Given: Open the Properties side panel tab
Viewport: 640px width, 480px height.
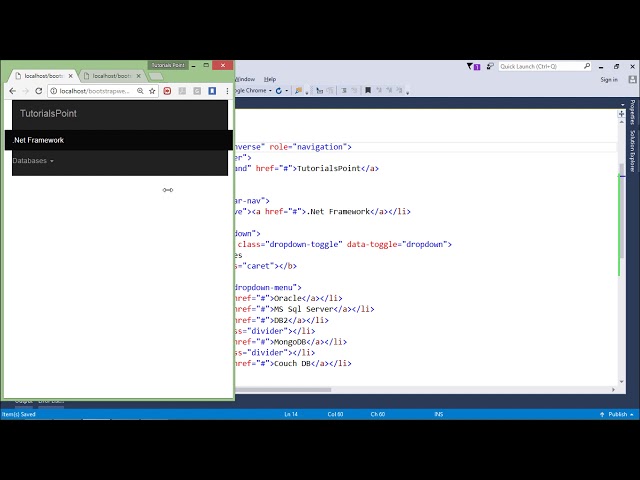Looking at the screenshot, I should pyautogui.click(x=632, y=112).
